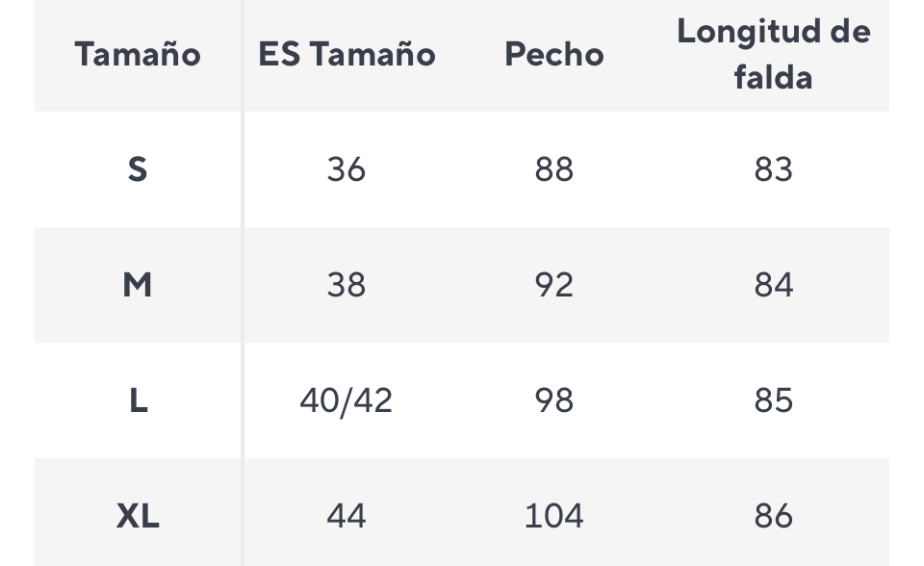Image resolution: width=924 pixels, height=566 pixels.
Task: Click chest measurement 92
Action: (554, 285)
